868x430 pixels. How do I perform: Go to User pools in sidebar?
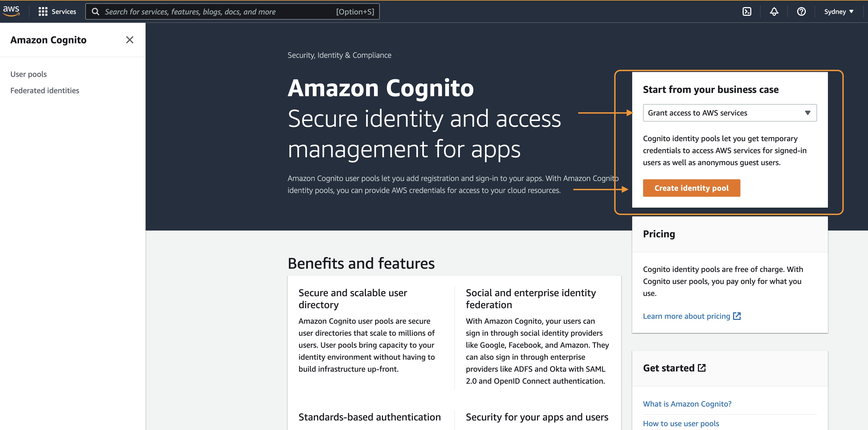point(29,74)
